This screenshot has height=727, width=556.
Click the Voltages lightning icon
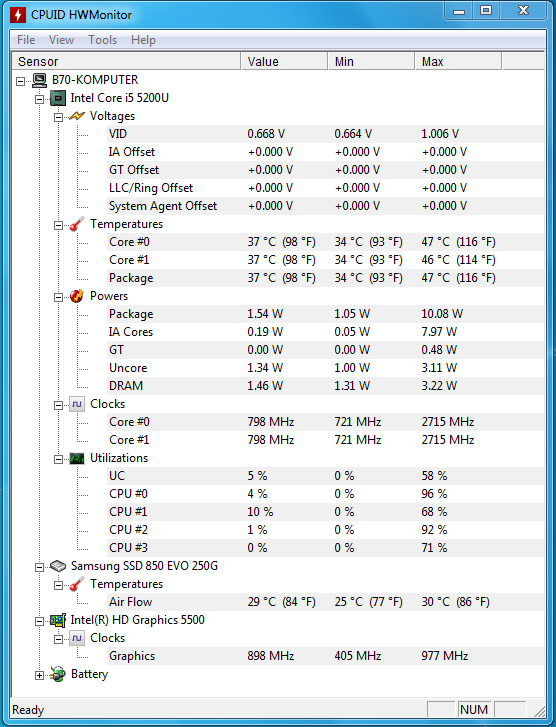pyautogui.click(x=77, y=116)
